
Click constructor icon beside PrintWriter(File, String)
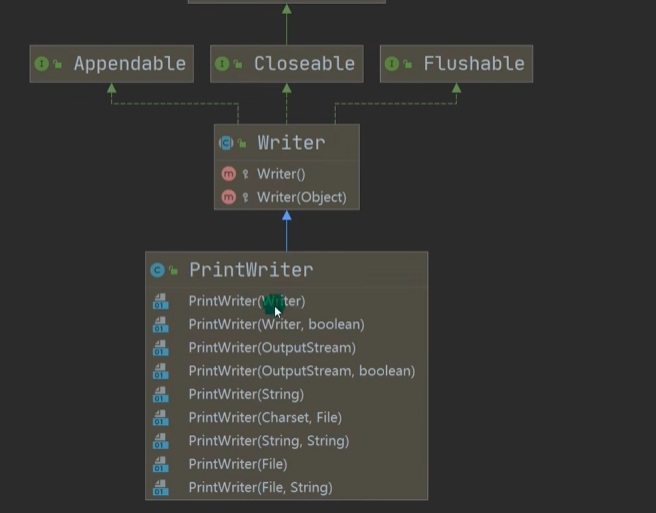coord(161,487)
